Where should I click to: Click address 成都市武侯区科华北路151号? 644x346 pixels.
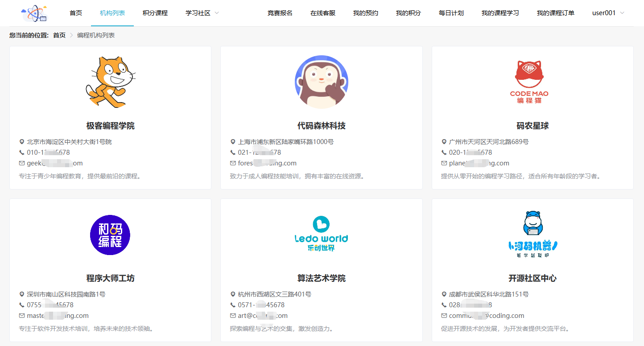click(x=489, y=294)
